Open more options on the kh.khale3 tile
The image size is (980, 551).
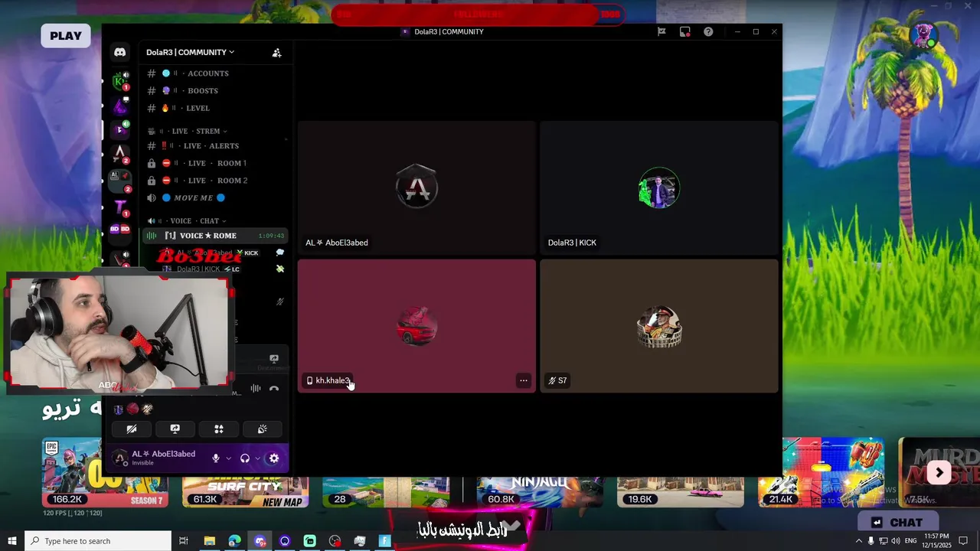[524, 380]
